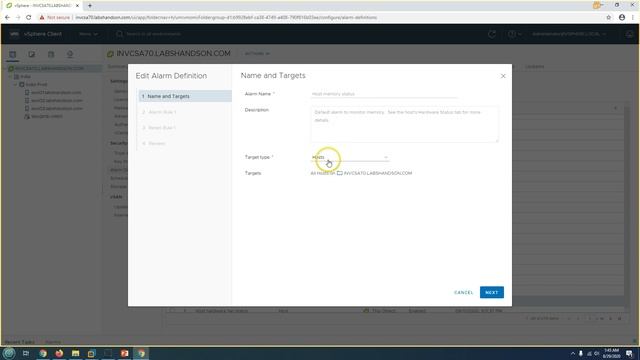Click the vmw logo in header
Image resolution: width=640 pixels, height=360 pixels.
click(14, 34)
